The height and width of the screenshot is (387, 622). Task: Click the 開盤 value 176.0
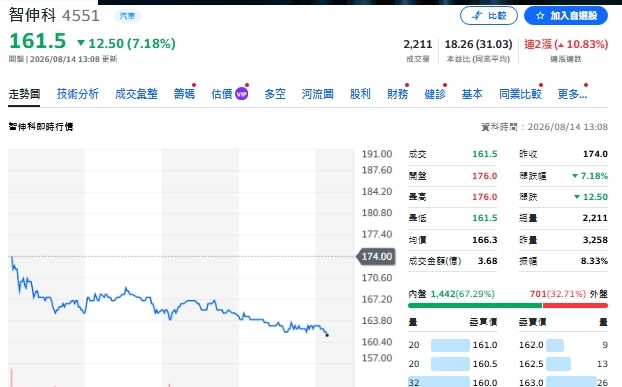[x=484, y=176]
